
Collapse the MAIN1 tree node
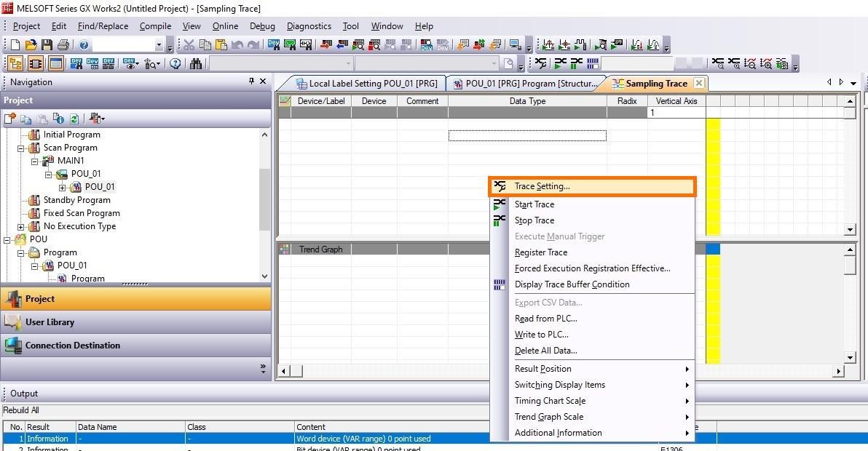tap(35, 161)
